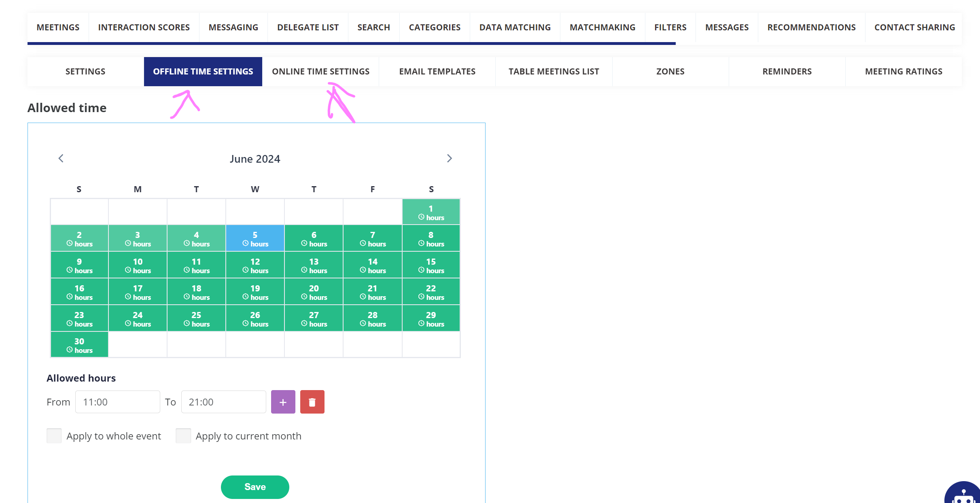The height and width of the screenshot is (503, 980).
Task: Select June 1 calendar cell
Action: coord(431,212)
